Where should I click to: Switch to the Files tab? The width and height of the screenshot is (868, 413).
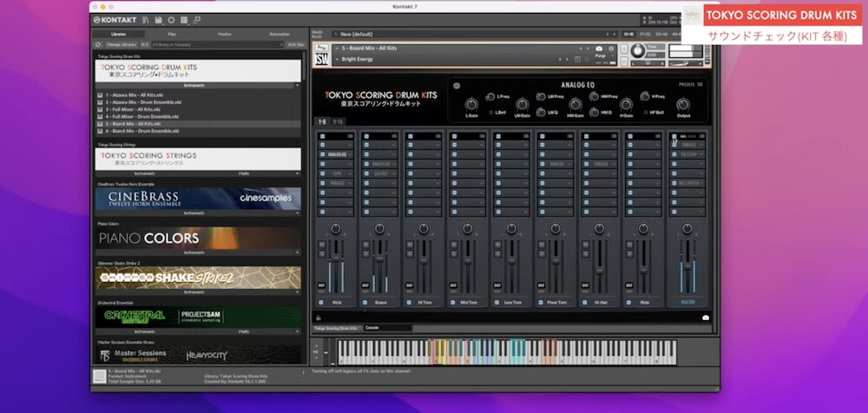click(x=172, y=35)
